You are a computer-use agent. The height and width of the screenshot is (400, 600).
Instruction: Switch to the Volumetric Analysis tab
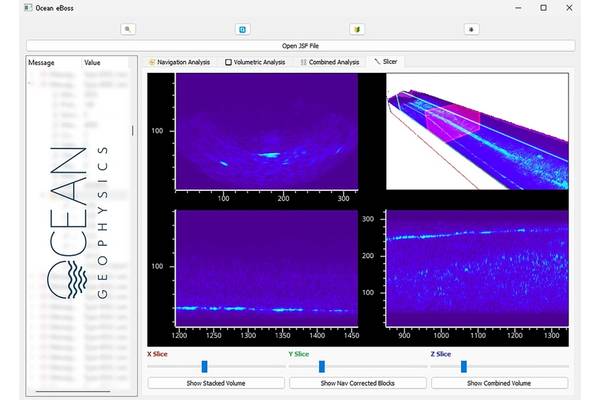pos(255,62)
